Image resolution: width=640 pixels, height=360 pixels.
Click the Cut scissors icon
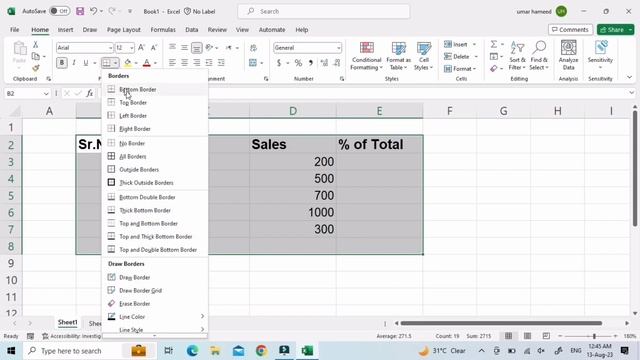(36, 44)
